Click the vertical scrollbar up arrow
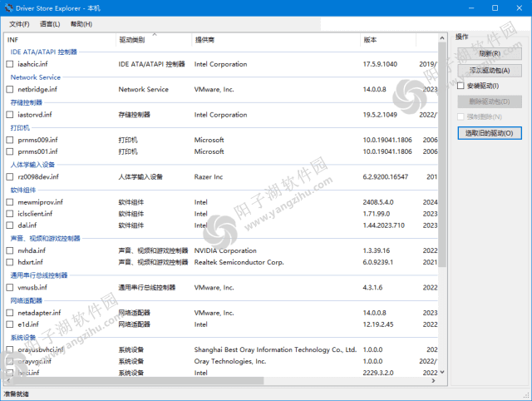The width and height of the screenshot is (532, 401). [441, 38]
